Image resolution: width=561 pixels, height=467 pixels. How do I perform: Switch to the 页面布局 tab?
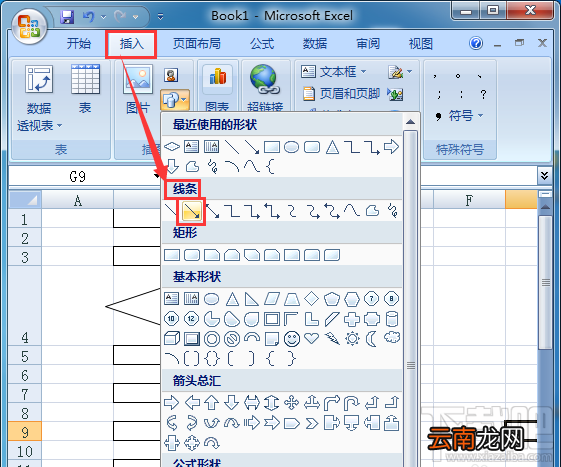(197, 44)
